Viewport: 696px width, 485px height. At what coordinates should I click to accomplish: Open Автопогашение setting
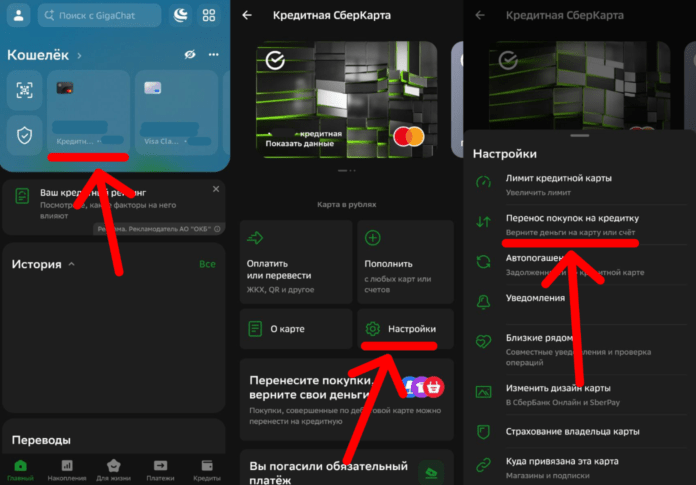click(x=580, y=264)
